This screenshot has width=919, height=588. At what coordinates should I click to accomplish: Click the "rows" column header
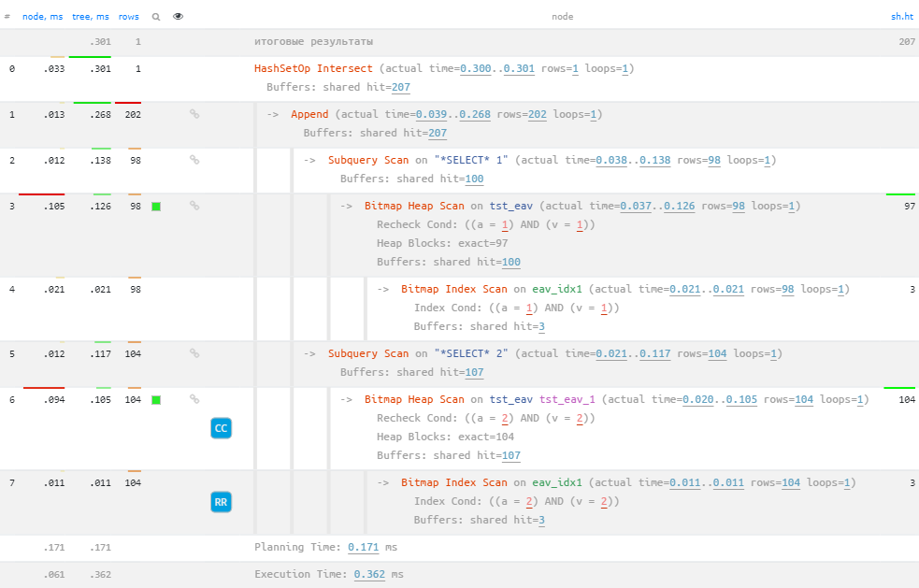coord(129,17)
